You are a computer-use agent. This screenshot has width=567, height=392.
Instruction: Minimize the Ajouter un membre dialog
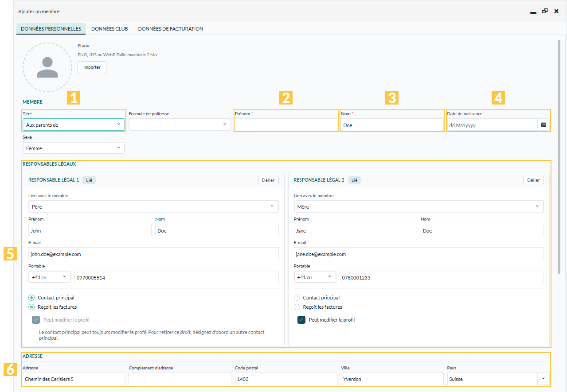point(533,12)
